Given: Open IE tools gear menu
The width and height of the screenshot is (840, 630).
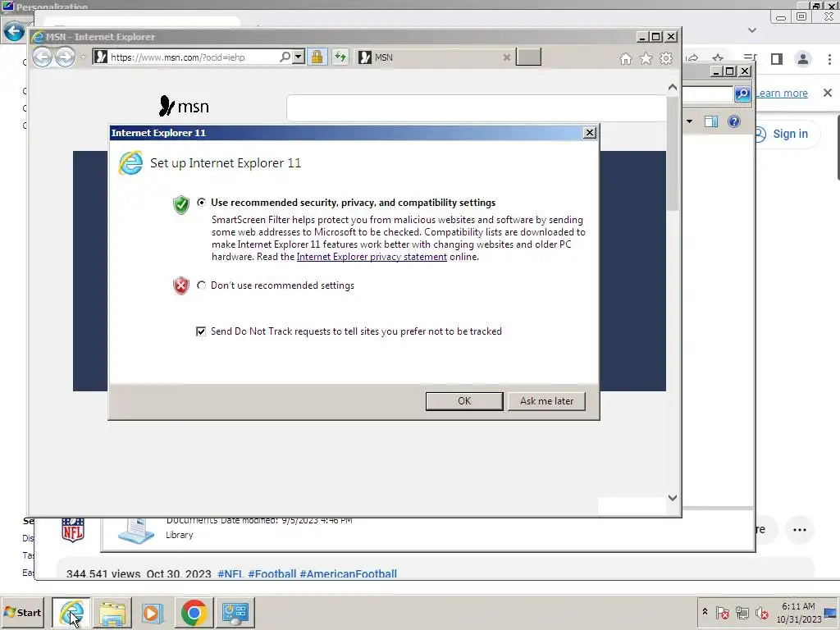Looking at the screenshot, I should tap(666, 58).
